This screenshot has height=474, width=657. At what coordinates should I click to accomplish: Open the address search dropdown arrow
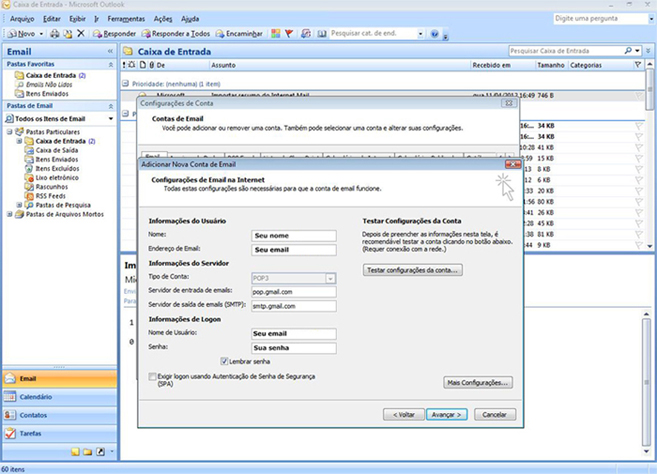tap(420, 34)
